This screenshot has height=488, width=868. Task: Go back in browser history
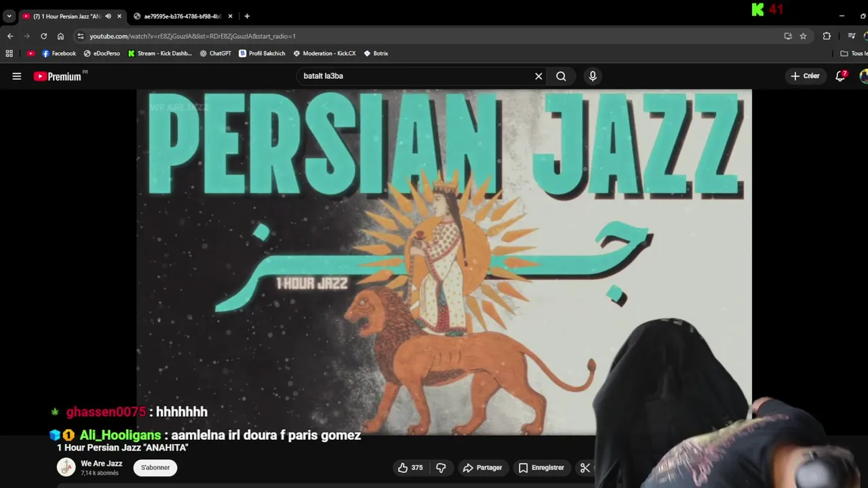tap(9, 36)
